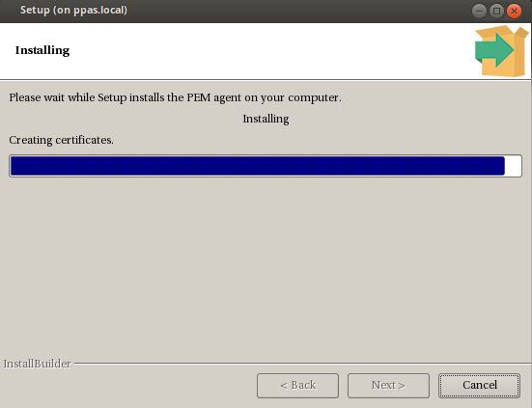Click the bold Installing header

42,50
